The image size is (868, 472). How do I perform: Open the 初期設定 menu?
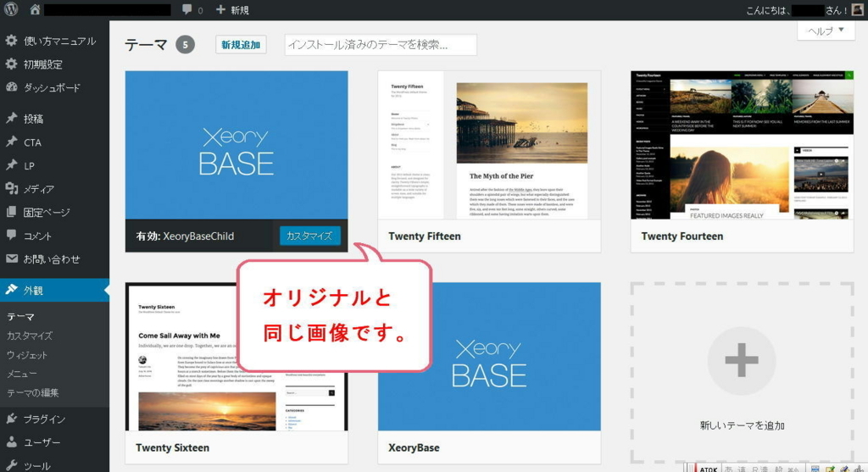coord(42,64)
